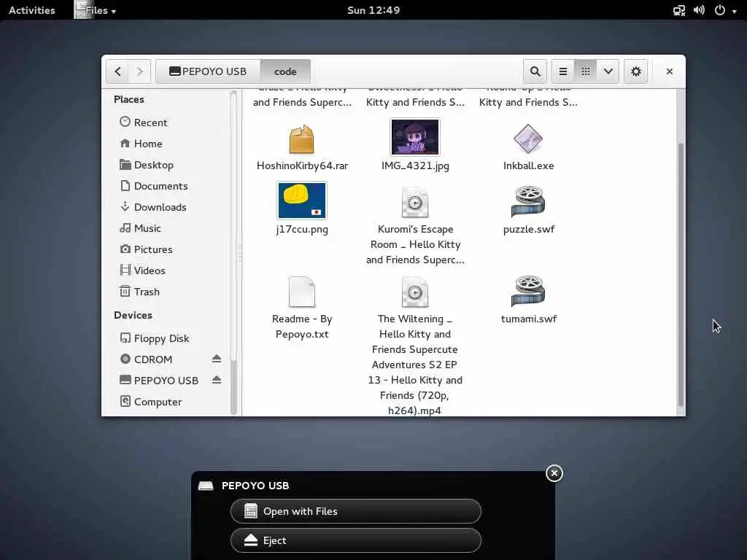Select the Readme - By Pepoyo.txt icon

(301, 292)
